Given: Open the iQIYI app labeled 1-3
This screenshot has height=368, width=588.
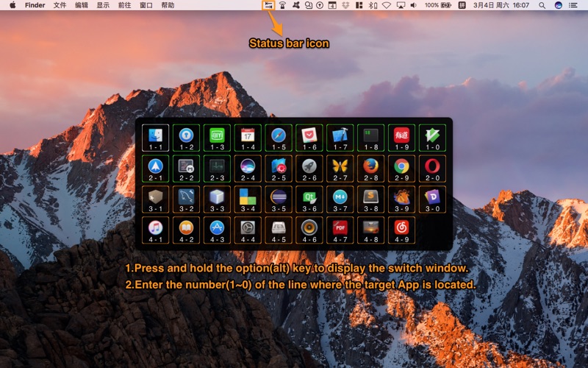Looking at the screenshot, I should click(217, 138).
